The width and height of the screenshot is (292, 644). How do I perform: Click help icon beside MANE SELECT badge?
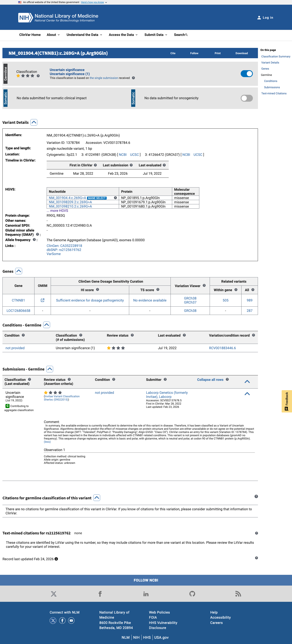coord(115,198)
